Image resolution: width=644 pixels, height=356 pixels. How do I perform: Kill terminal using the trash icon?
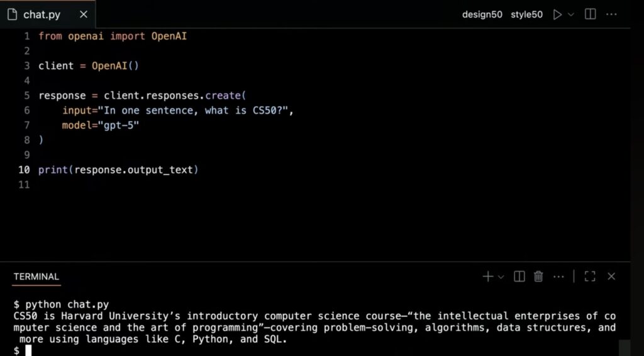point(538,276)
